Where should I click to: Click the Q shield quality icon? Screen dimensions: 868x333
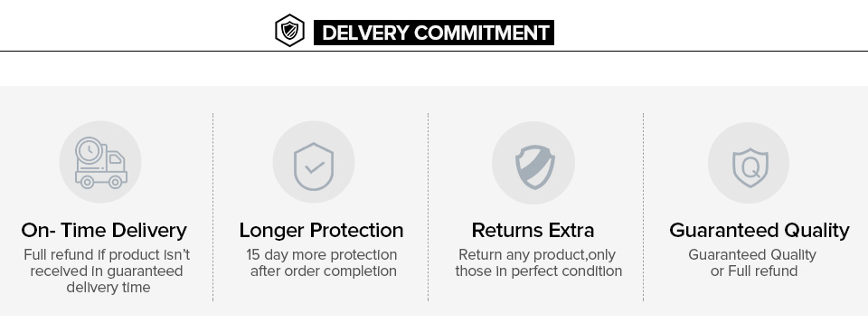point(750,167)
